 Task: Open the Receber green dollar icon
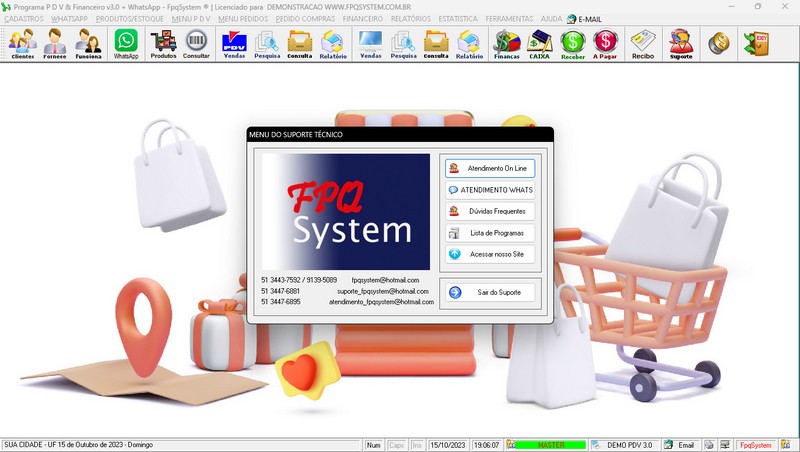coord(572,44)
